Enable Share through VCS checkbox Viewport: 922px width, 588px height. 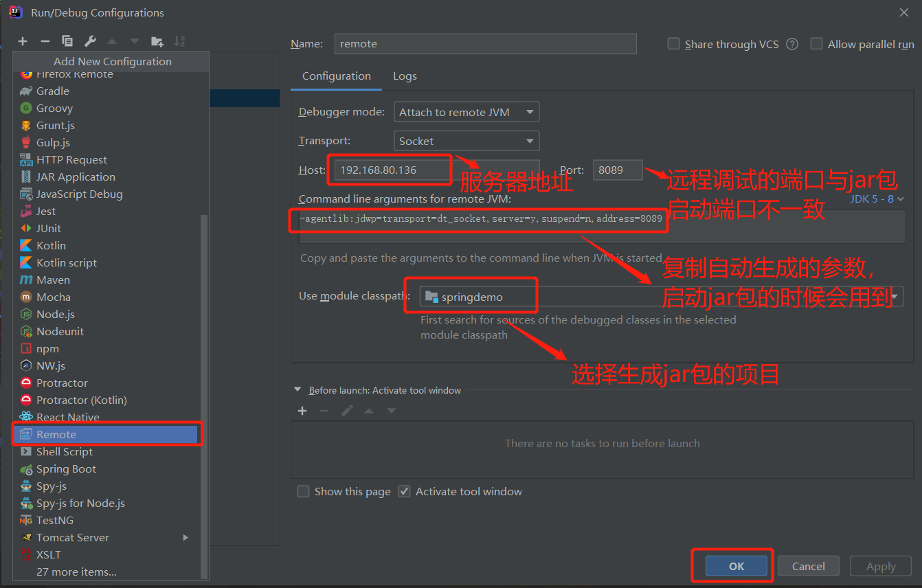[x=673, y=44]
